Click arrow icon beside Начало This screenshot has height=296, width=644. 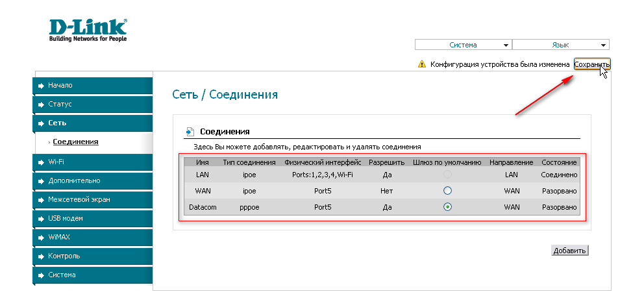[x=41, y=86]
